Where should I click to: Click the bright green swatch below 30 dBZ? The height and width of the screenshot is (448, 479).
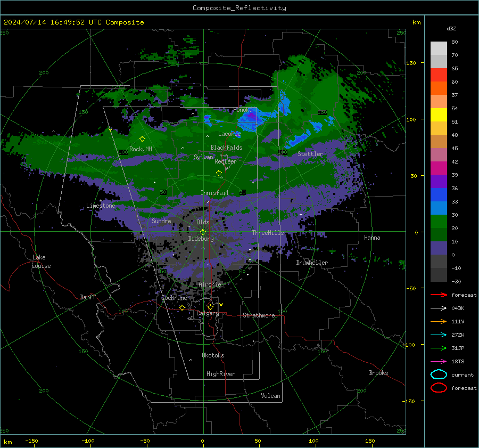439,221
